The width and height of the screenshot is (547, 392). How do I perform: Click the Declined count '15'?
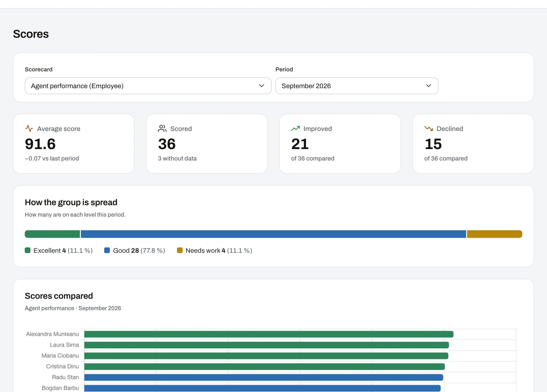(x=433, y=144)
